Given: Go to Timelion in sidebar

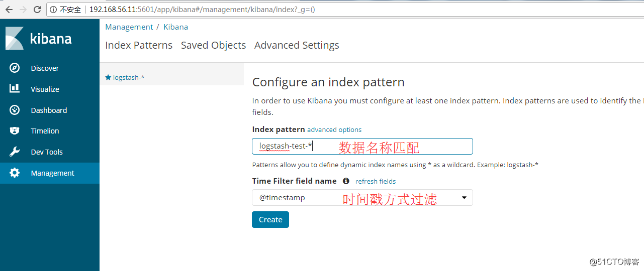Looking at the screenshot, I should click(45, 131).
